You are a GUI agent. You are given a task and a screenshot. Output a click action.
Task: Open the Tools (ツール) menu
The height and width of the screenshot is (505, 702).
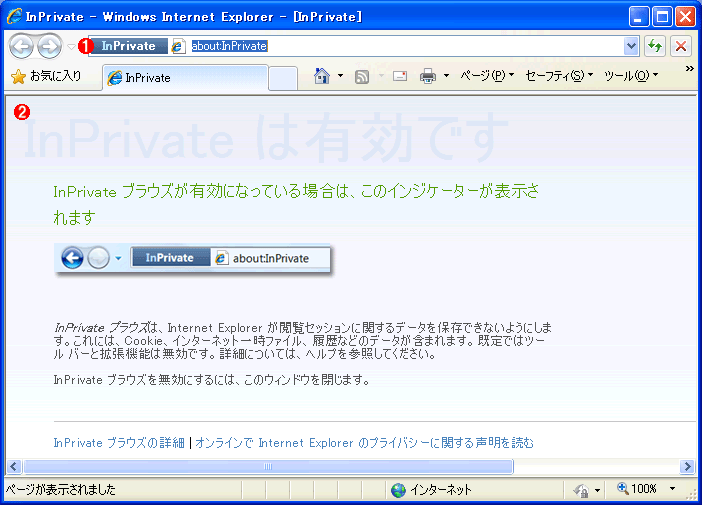pyautogui.click(x=631, y=76)
